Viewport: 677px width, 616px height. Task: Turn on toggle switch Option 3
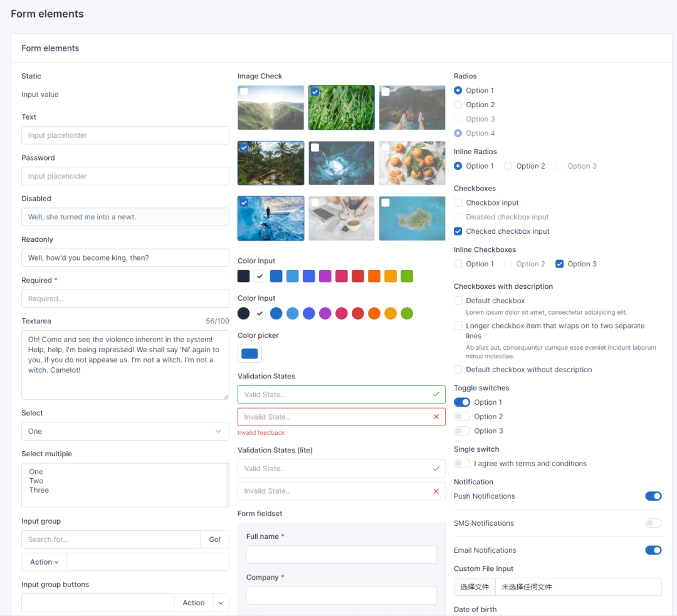tap(462, 431)
